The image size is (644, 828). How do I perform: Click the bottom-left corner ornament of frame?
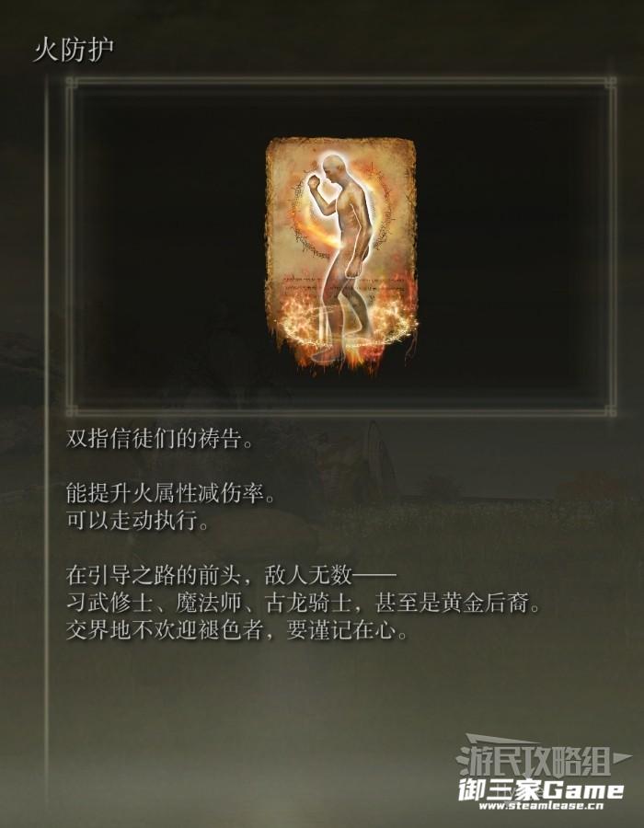73,409
